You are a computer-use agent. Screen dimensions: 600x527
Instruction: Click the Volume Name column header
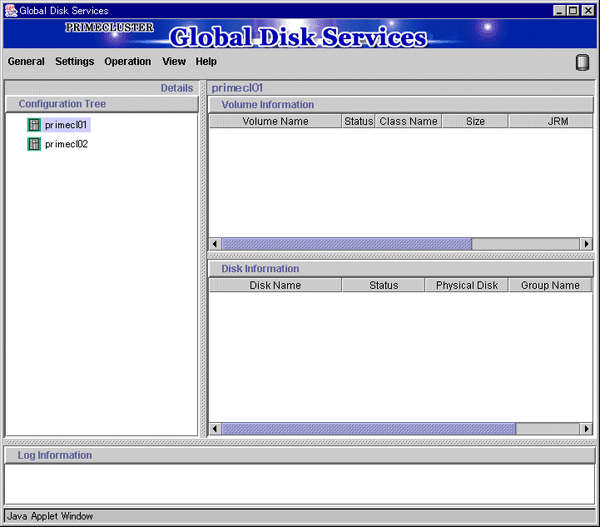pos(275,121)
